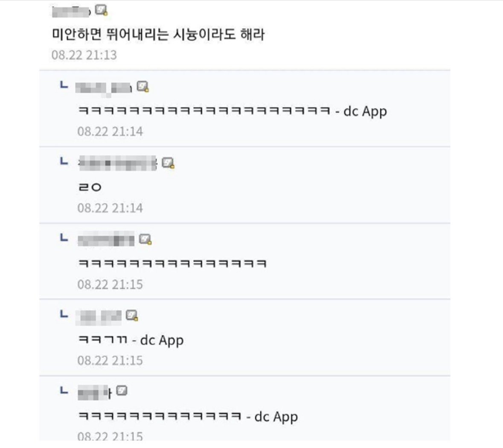Click the last reply's ㅋ text ending in "dc App"

[x=188, y=416]
